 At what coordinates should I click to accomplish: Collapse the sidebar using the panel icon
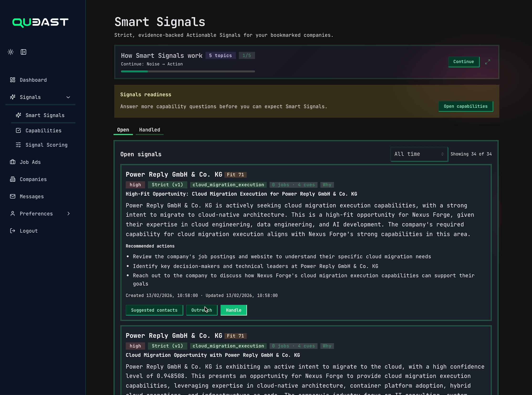(23, 52)
